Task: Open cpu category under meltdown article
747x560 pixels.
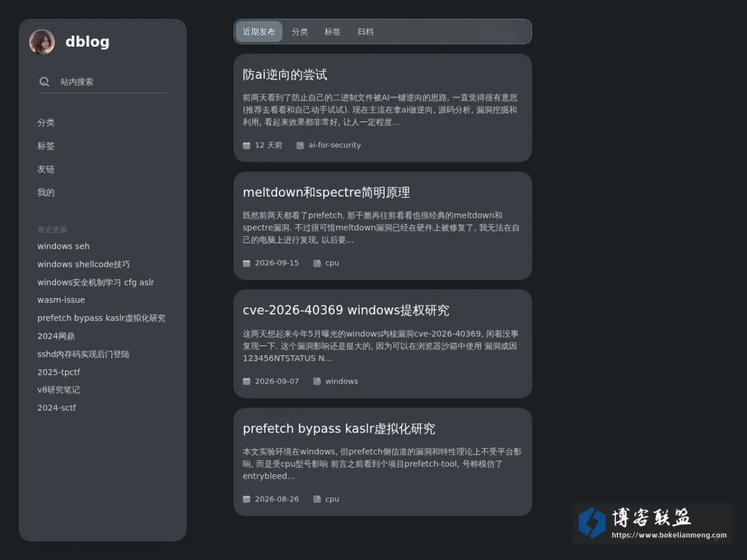Action: point(332,263)
